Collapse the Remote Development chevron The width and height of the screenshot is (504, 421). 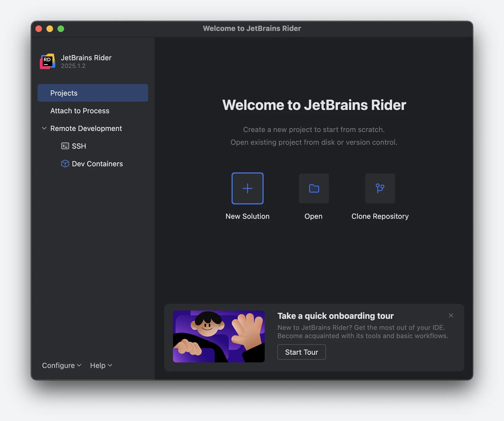[x=44, y=128]
